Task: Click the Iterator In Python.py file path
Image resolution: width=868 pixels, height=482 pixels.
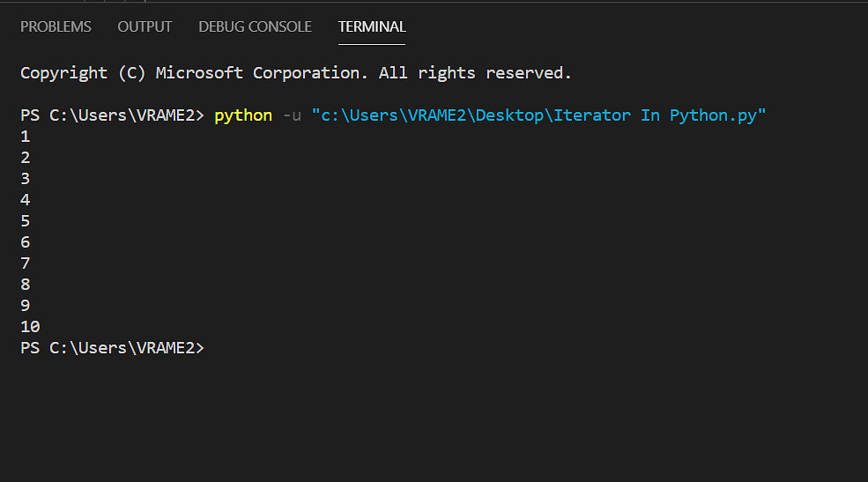Action: [538, 115]
